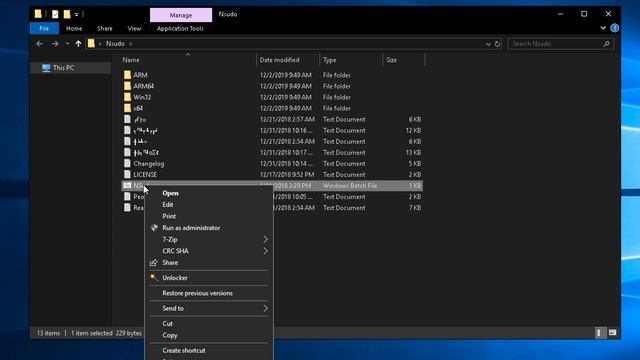Sort by the Type column header
Viewport: 640px width, 360px height.
[329, 60]
